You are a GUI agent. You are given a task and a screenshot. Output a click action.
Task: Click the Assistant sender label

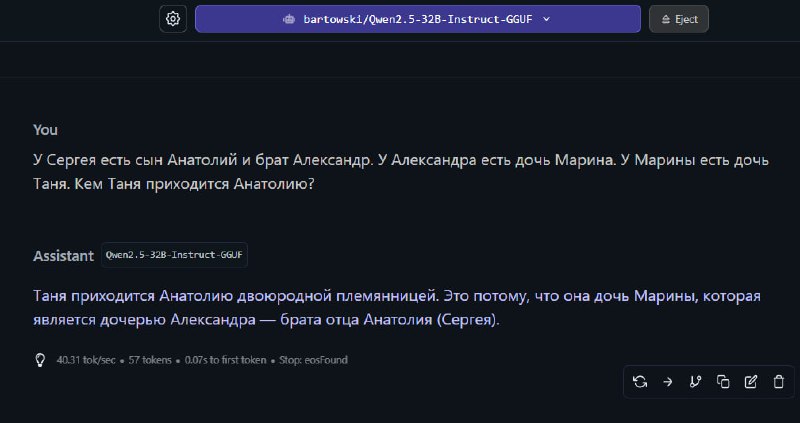[x=63, y=256]
